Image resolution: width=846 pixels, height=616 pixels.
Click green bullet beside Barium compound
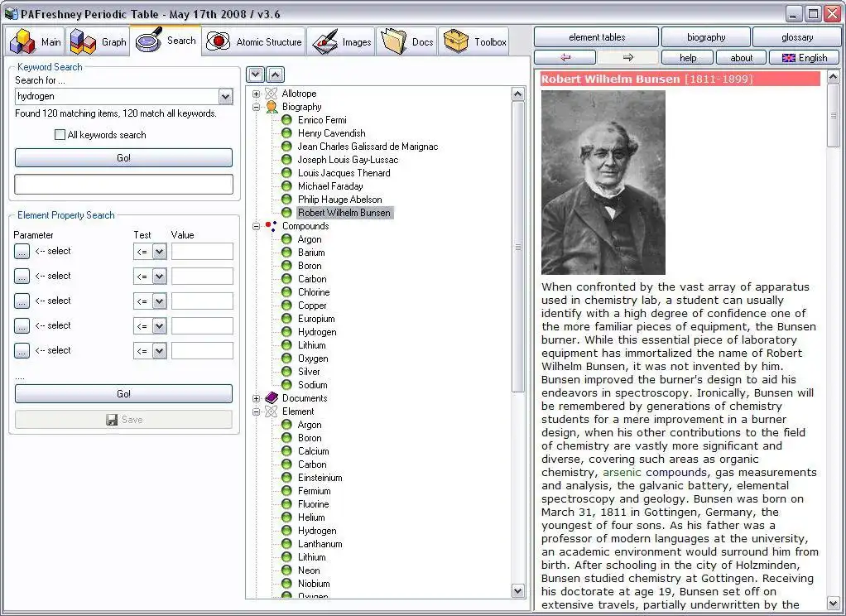(x=286, y=253)
